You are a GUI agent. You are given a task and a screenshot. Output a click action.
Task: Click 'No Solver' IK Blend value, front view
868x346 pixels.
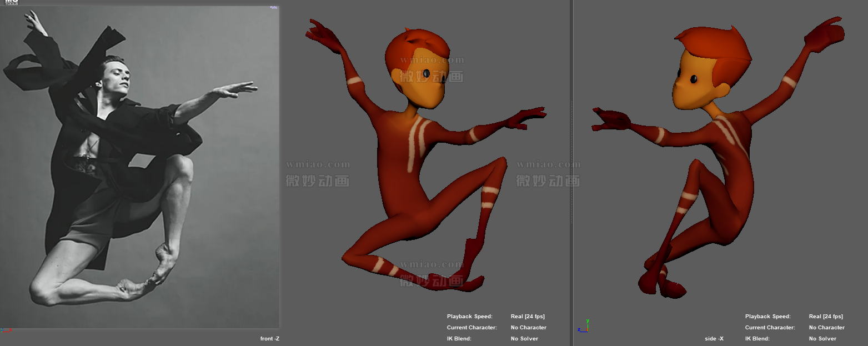click(524, 339)
